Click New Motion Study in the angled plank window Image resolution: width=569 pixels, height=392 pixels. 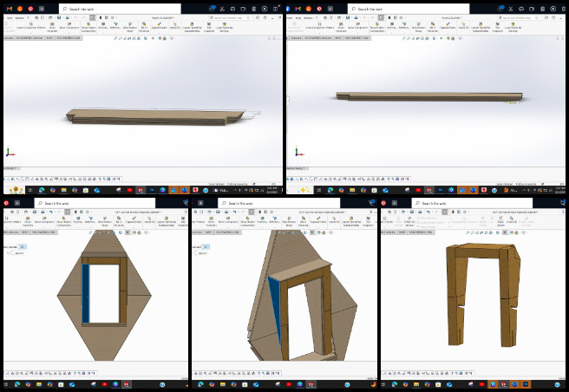tap(130, 29)
